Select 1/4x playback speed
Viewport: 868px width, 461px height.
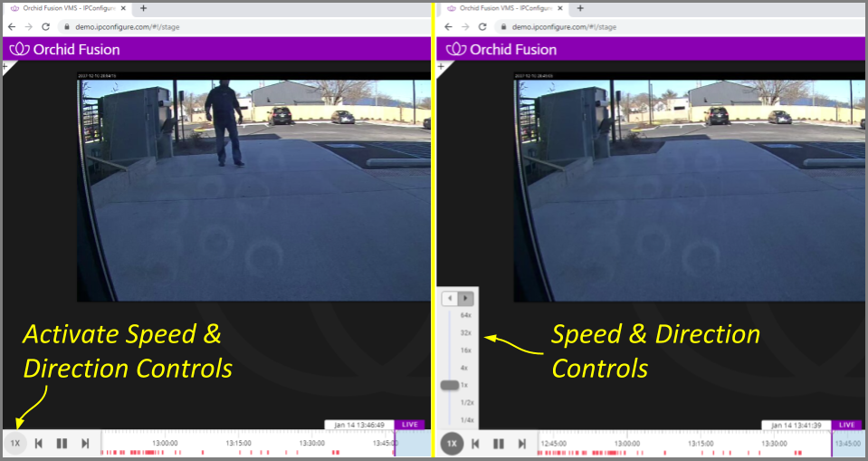click(467, 420)
